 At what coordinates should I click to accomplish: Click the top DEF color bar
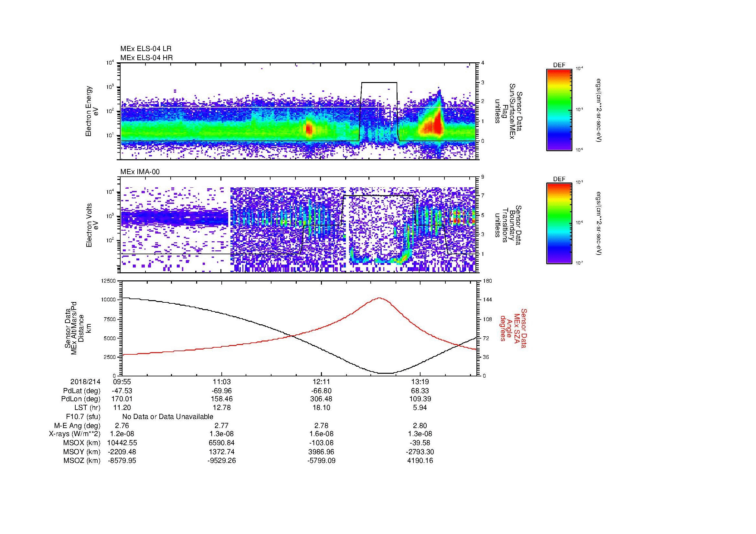pos(559,110)
